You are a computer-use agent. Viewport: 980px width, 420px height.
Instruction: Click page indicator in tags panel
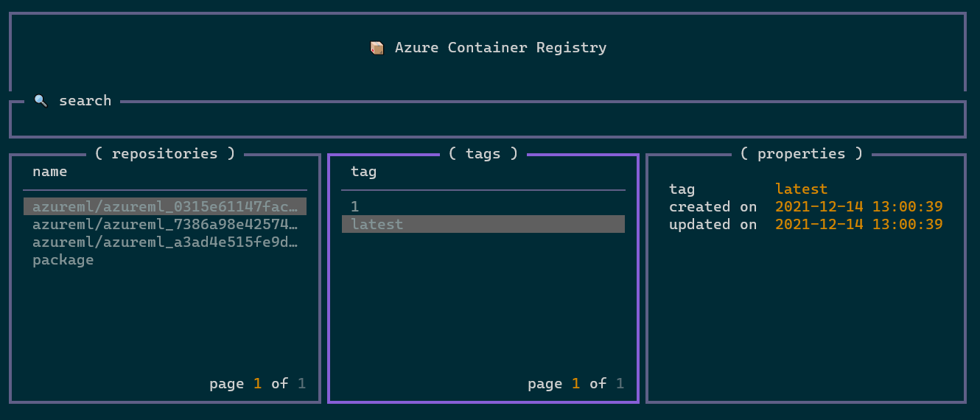coord(576,384)
